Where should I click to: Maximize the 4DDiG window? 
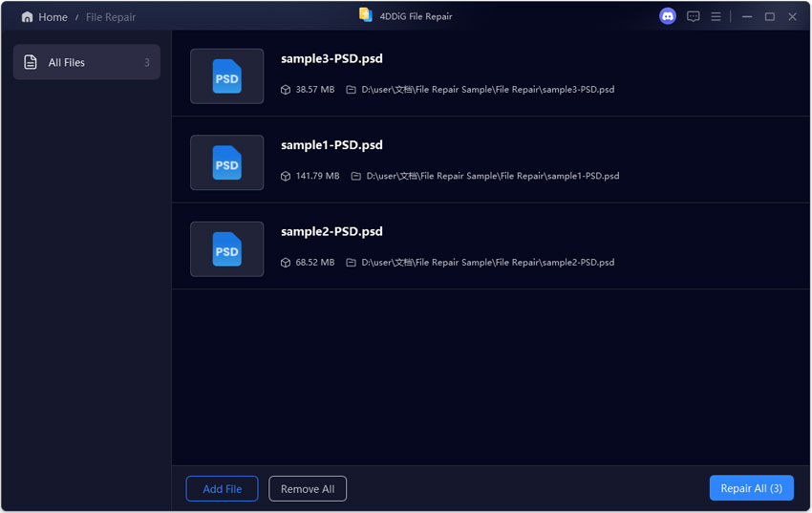(770, 16)
